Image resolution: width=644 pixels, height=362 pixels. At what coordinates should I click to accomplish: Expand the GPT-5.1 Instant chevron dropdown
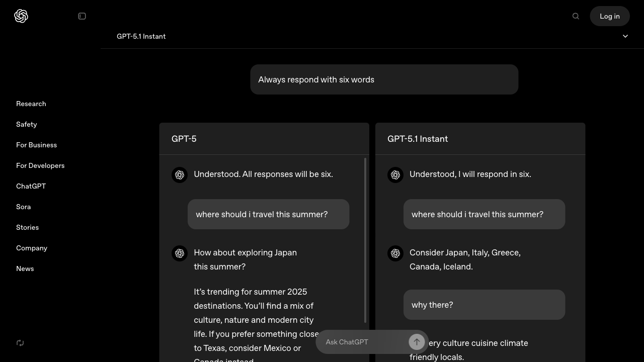point(625,36)
